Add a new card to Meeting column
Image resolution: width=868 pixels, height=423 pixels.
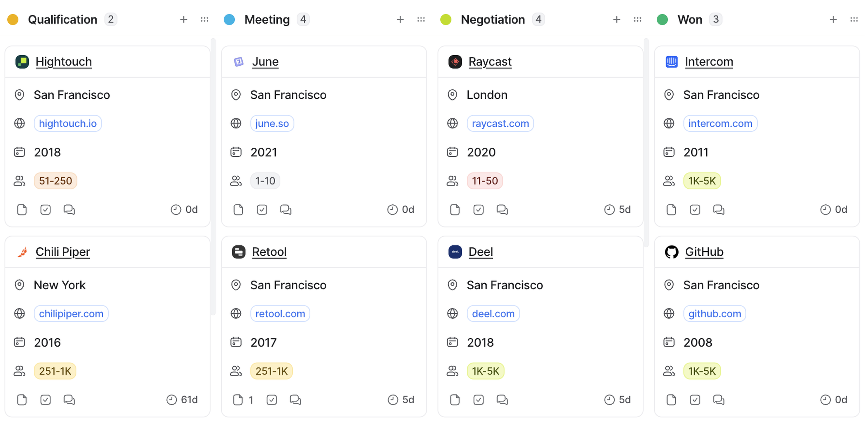click(400, 19)
